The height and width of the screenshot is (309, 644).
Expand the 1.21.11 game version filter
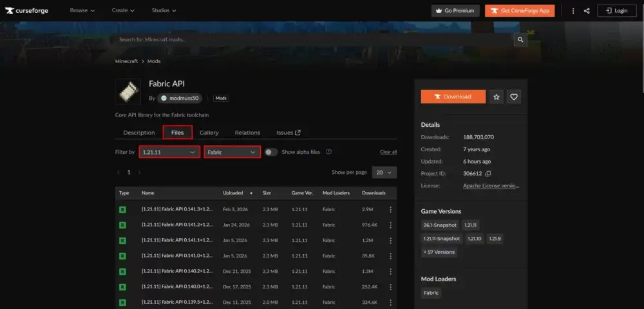(x=169, y=152)
